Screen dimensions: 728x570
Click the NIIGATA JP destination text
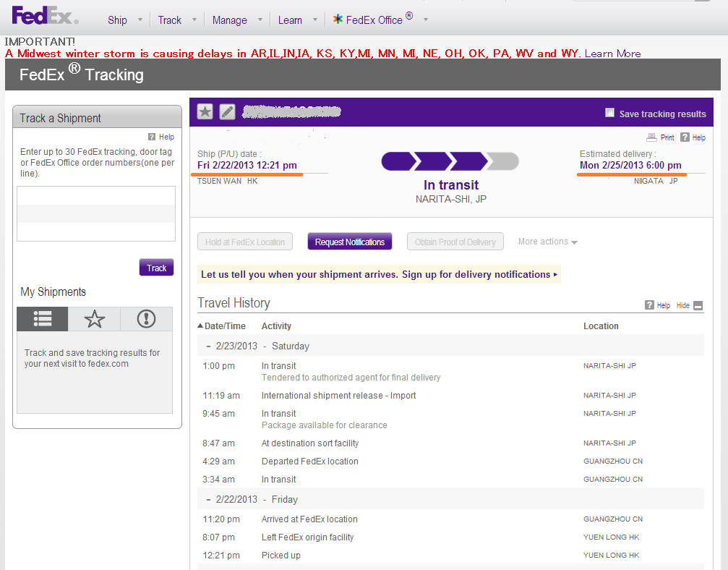[x=656, y=181]
